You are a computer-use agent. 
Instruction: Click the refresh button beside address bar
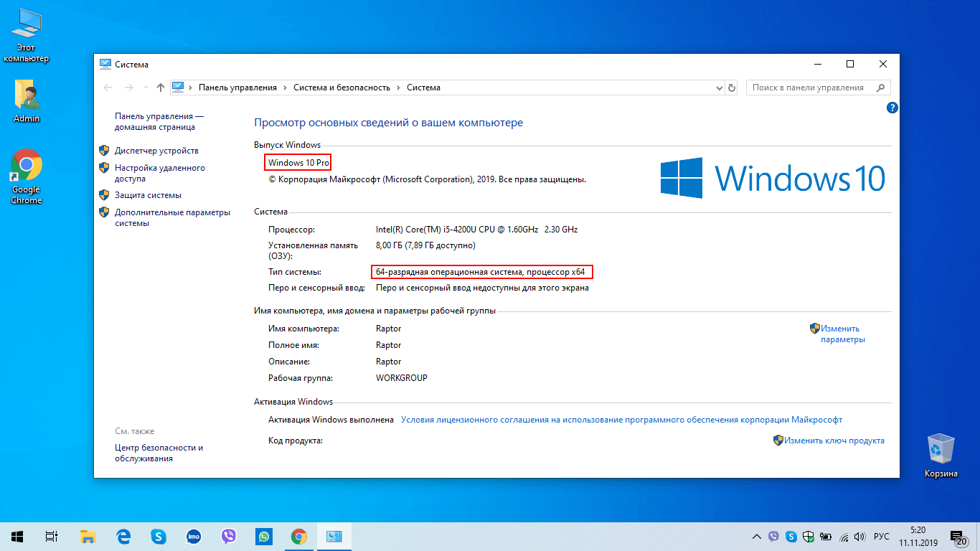732,88
